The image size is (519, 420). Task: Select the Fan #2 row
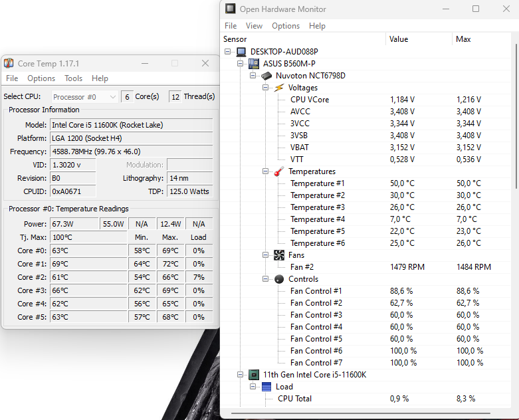click(365, 267)
